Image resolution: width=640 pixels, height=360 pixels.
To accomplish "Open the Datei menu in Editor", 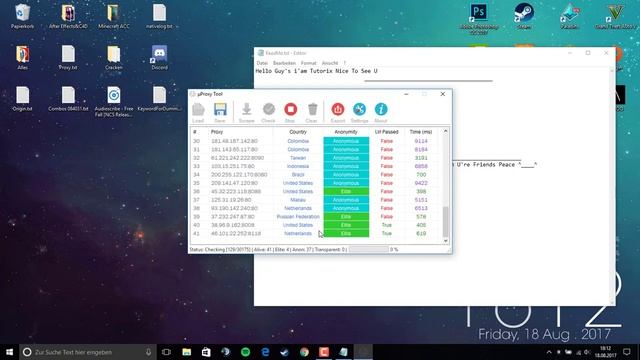I will click(262, 63).
